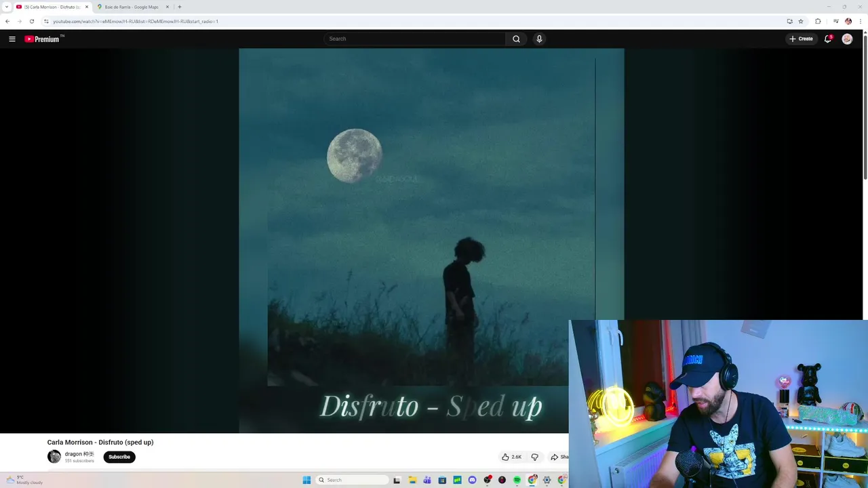Open dragon channel avatar
Screen dimensions: 868x488
pyautogui.click(x=54, y=456)
